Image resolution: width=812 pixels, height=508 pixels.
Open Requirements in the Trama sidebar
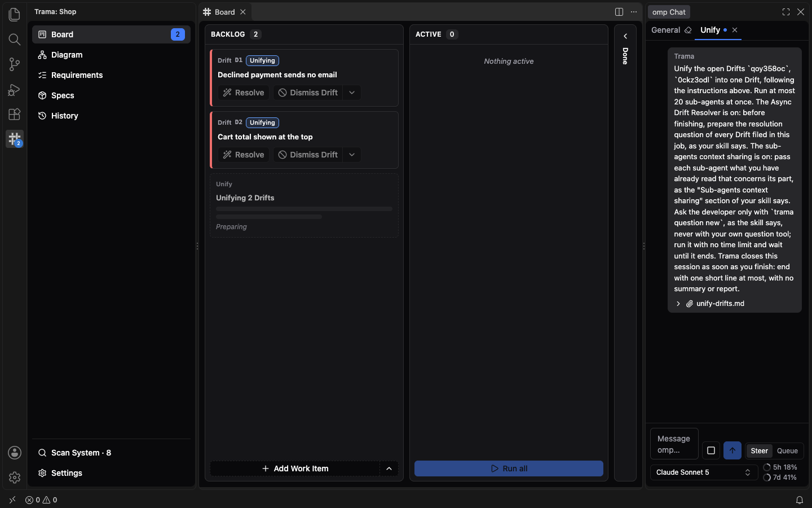111,75
